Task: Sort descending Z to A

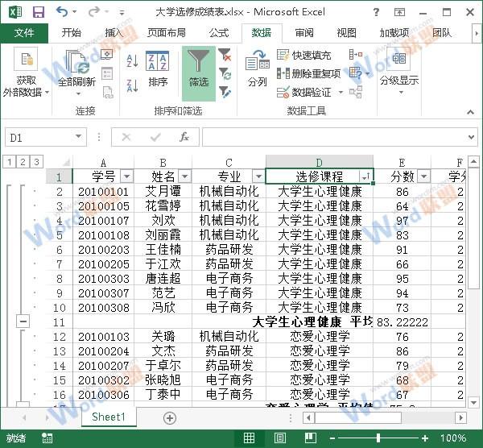Action: 133,85
